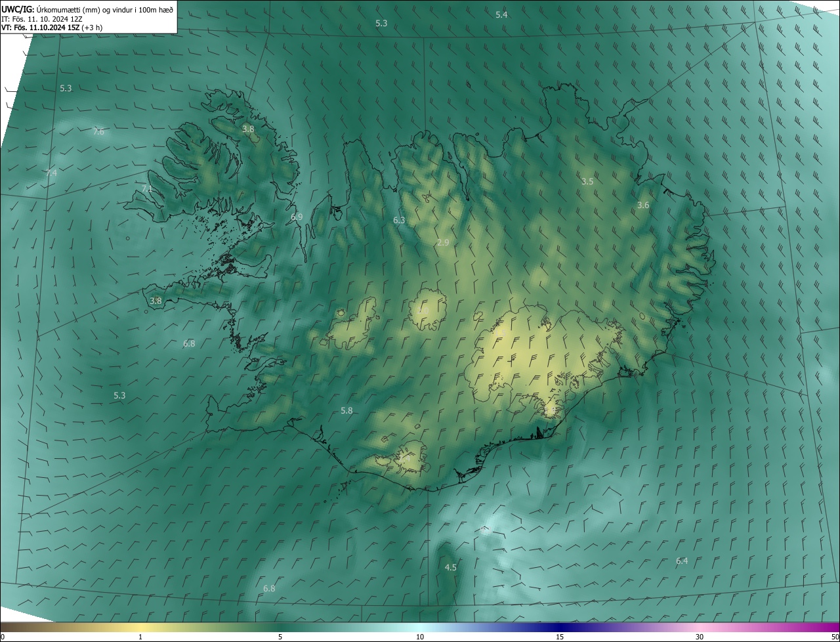
Task: Click the map value "6.3"
Action: pos(399,221)
